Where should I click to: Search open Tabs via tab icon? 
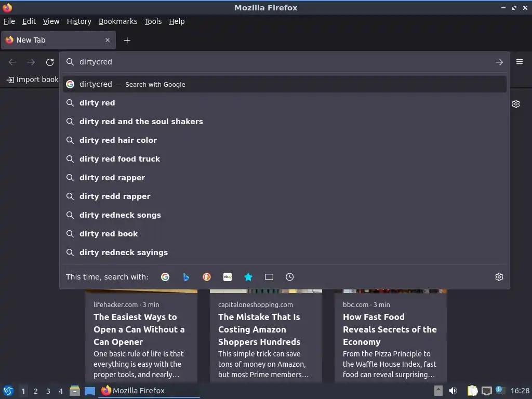pos(269,277)
